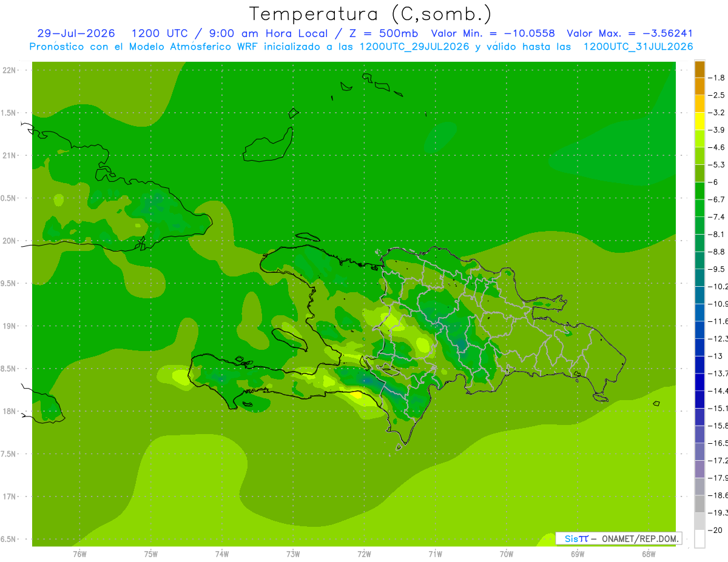Click the "69W" longitude axis label

(578, 554)
